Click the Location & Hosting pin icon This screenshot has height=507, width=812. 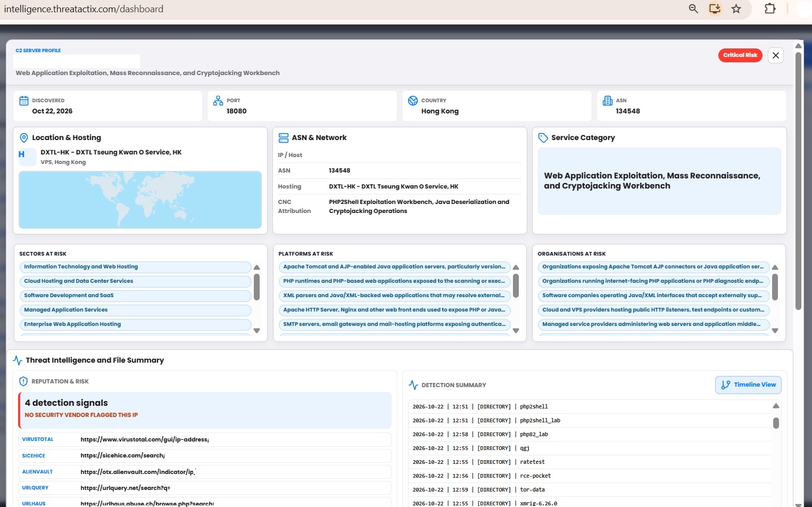point(24,138)
